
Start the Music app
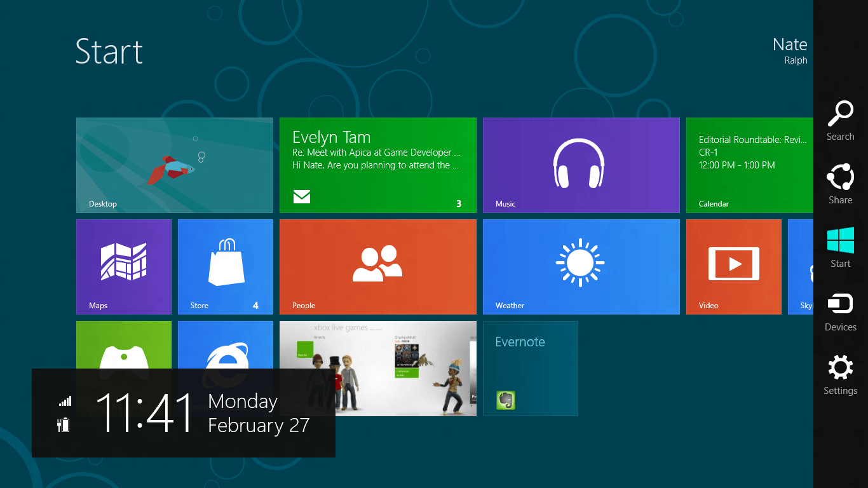point(581,165)
